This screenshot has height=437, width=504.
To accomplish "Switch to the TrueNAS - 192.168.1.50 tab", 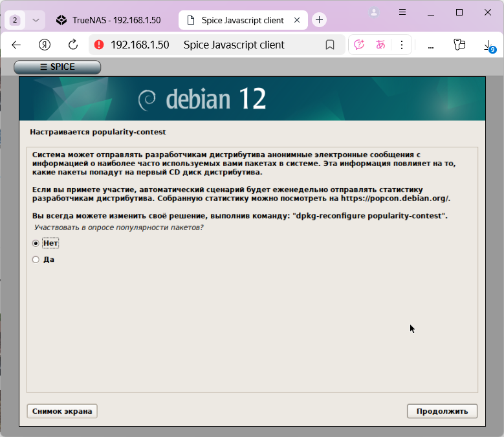I will click(109, 20).
